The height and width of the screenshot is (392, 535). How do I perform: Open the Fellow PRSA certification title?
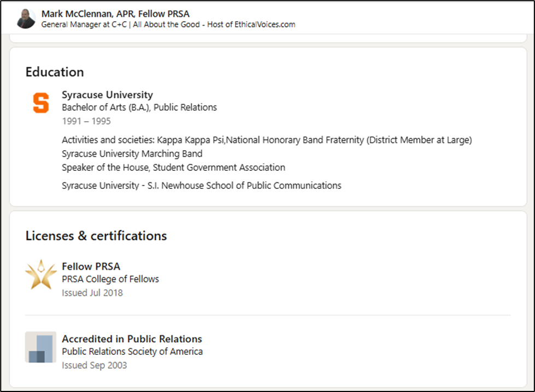(x=91, y=266)
